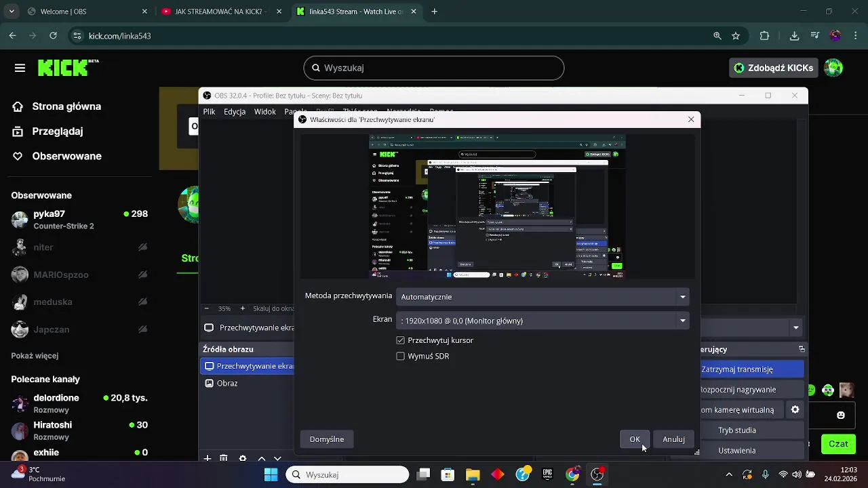The height and width of the screenshot is (488, 868).
Task: Open Chrome tab search dropdown arrow
Action: pos(12,12)
